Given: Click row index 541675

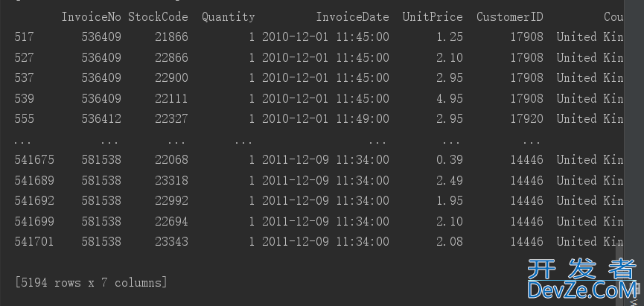Looking at the screenshot, I should [34, 159].
